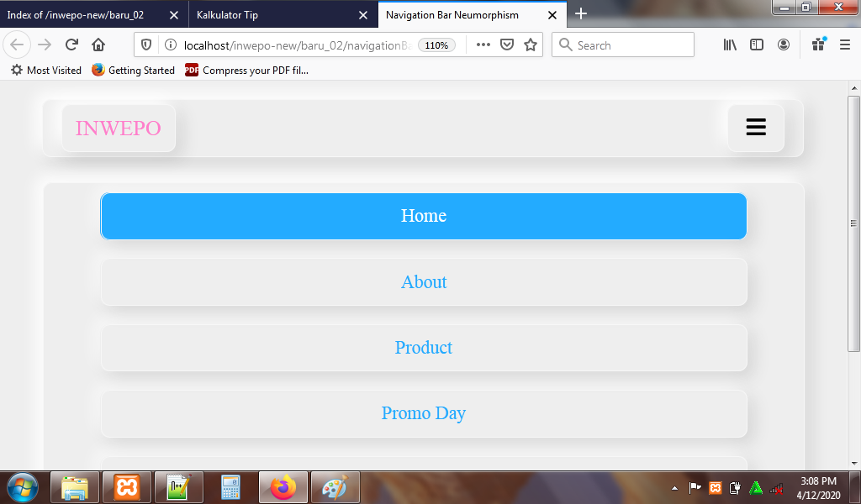Close the Navigation Bar Neumorphism tab
This screenshot has height=504, width=861.
click(552, 15)
